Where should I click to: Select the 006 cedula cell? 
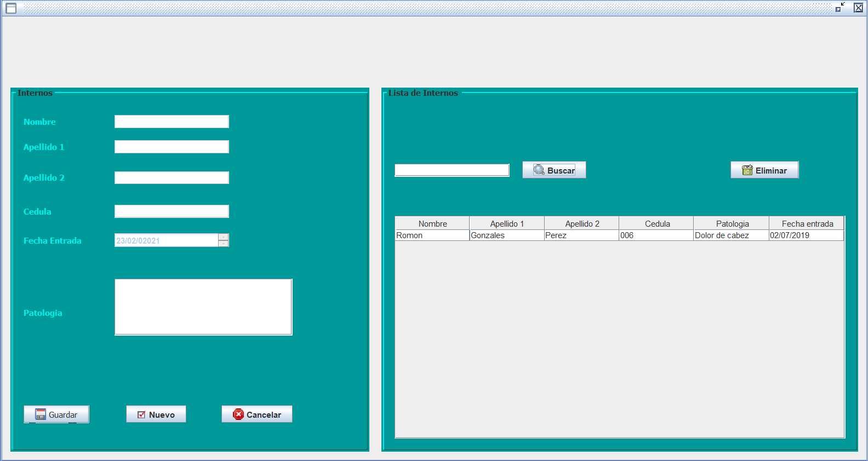tap(657, 235)
